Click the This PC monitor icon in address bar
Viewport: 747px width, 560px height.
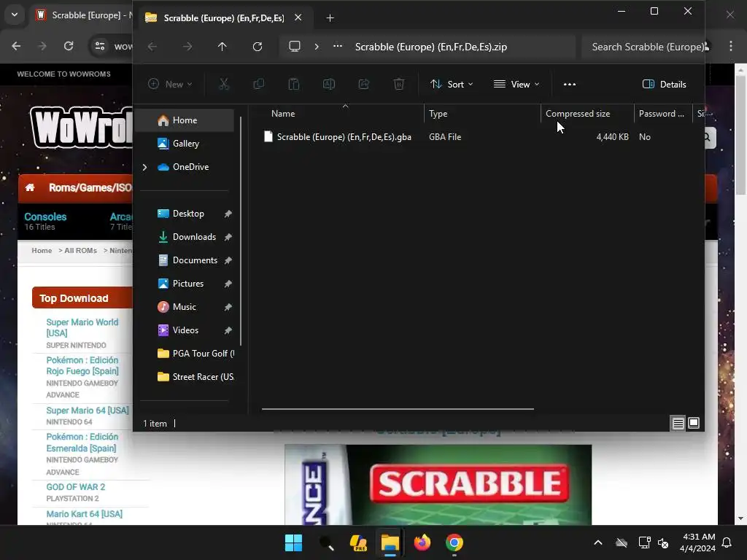[x=295, y=47]
